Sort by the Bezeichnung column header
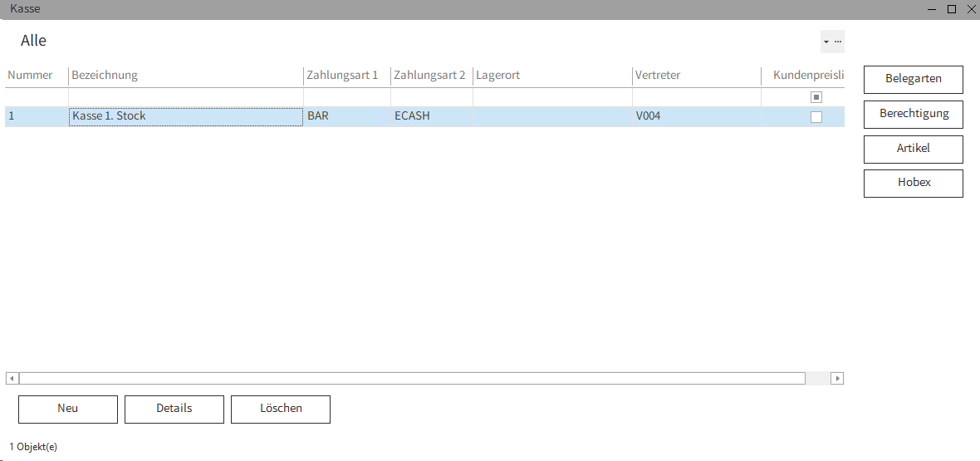The image size is (980, 461). click(x=105, y=76)
